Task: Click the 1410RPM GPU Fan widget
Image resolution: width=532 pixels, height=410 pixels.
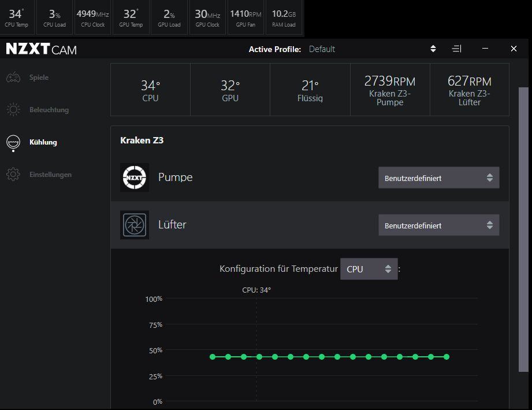Action: click(245, 18)
